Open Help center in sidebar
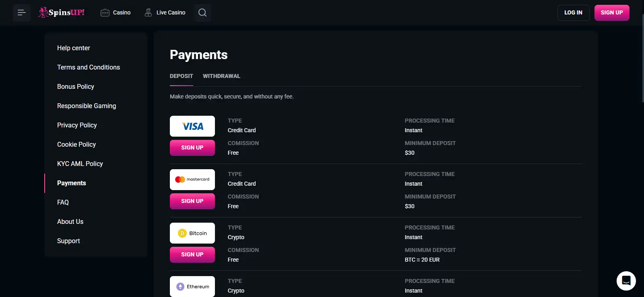Image resolution: width=644 pixels, height=297 pixels. click(x=74, y=48)
